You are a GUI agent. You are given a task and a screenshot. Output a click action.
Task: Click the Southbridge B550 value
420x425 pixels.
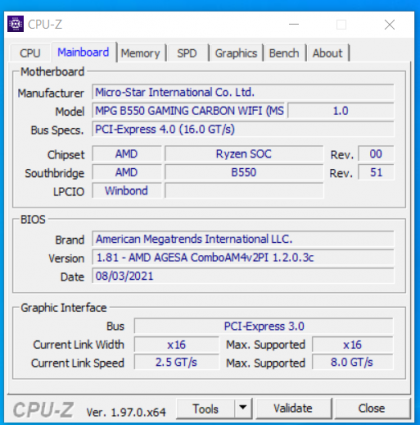[244, 172]
